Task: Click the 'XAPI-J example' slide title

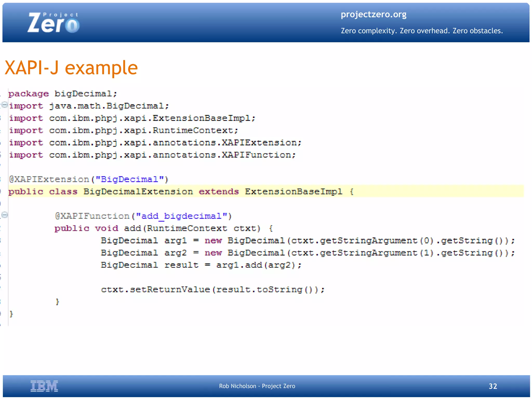Action: tap(71, 68)
